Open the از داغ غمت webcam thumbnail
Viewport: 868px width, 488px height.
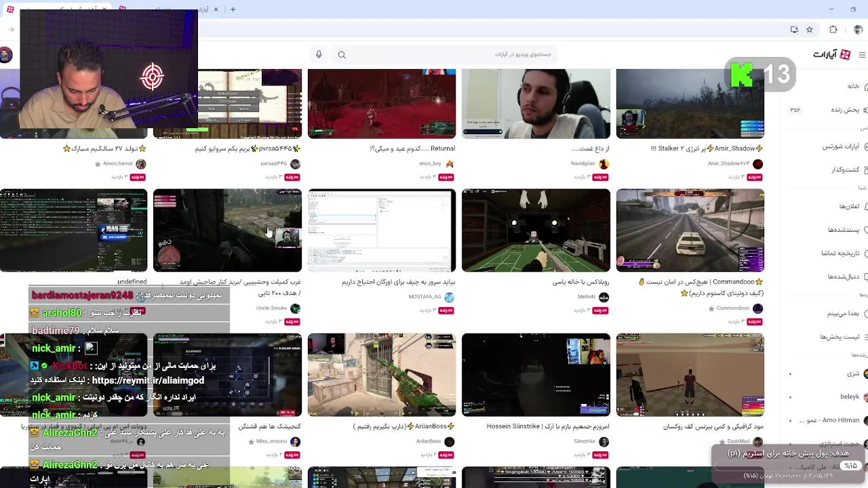click(536, 103)
